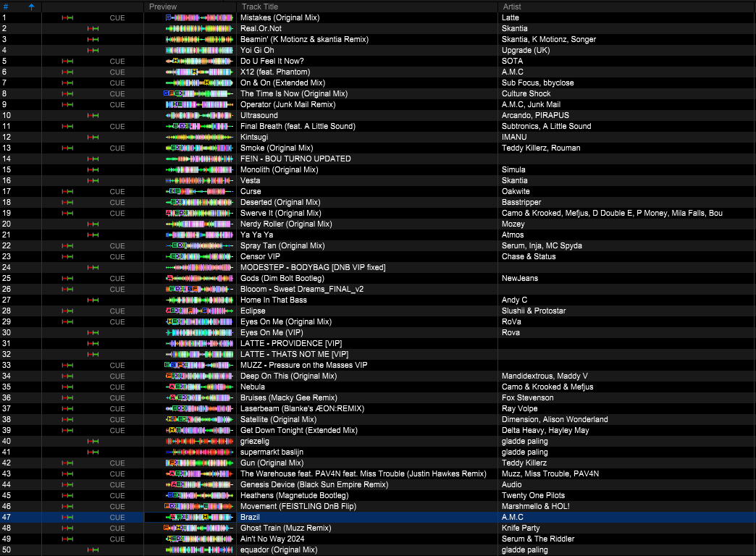Click the CUE indicator for Deserted (Original Mix)
Viewport: 756px width, 556px height.
click(x=117, y=202)
